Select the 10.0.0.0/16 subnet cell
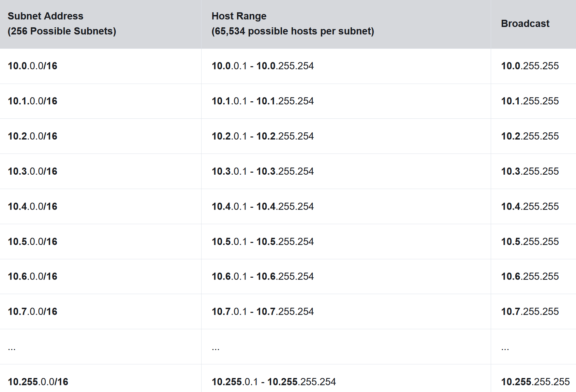 coord(33,66)
